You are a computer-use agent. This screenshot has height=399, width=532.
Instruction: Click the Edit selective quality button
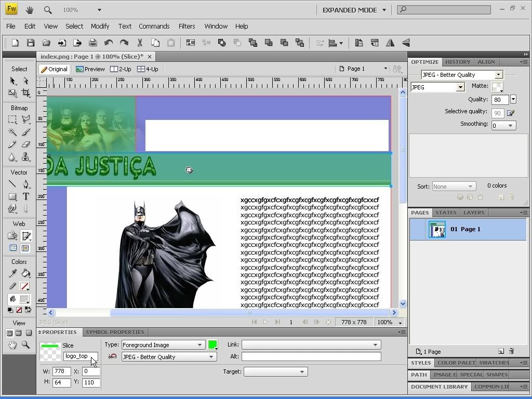click(511, 113)
